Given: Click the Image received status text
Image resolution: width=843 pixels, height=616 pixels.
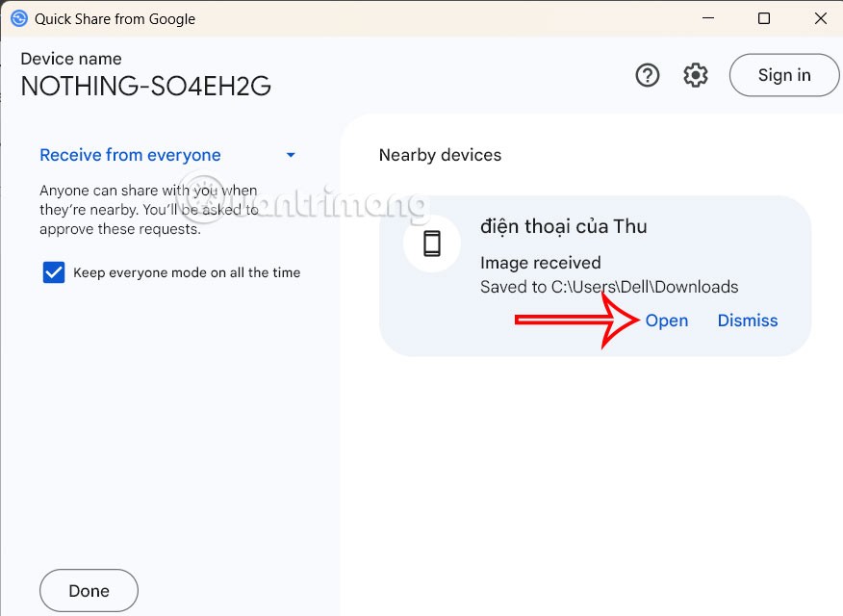Looking at the screenshot, I should [x=540, y=263].
